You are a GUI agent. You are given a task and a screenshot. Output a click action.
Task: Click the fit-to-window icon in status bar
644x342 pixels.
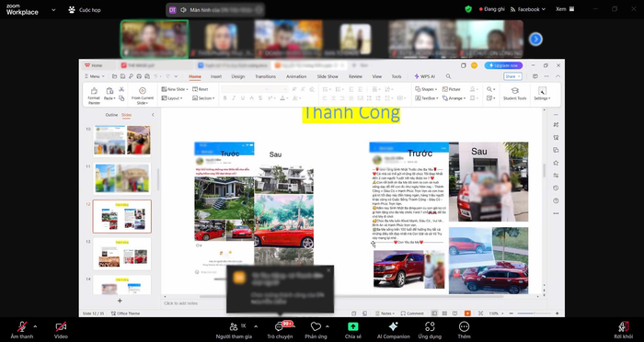(480, 313)
